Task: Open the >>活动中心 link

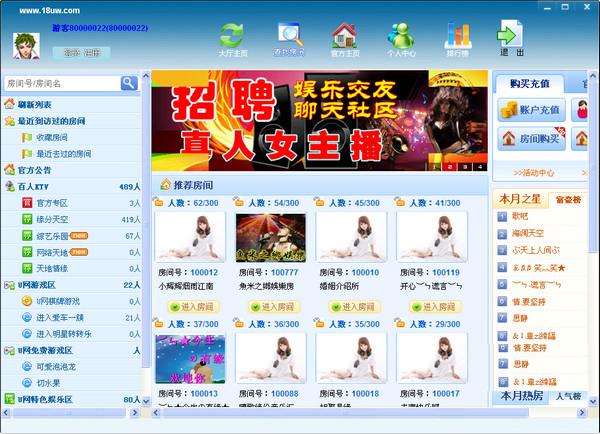Action: tap(533, 173)
